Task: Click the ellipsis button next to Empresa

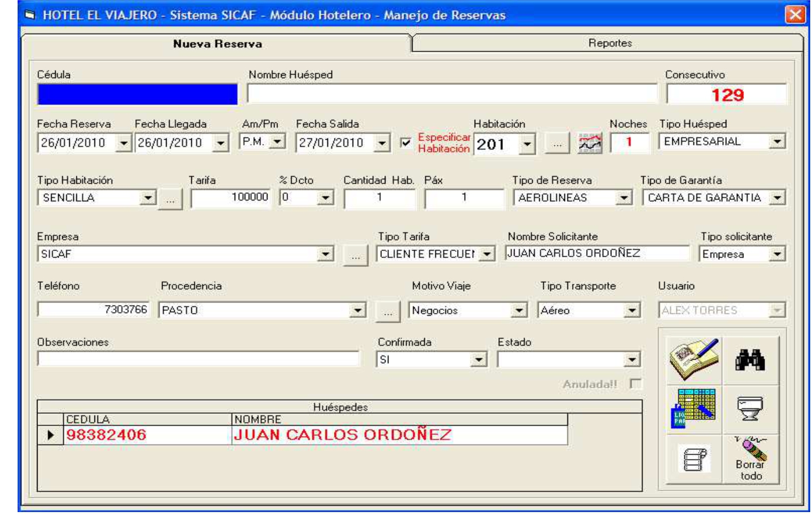Action: [x=356, y=256]
